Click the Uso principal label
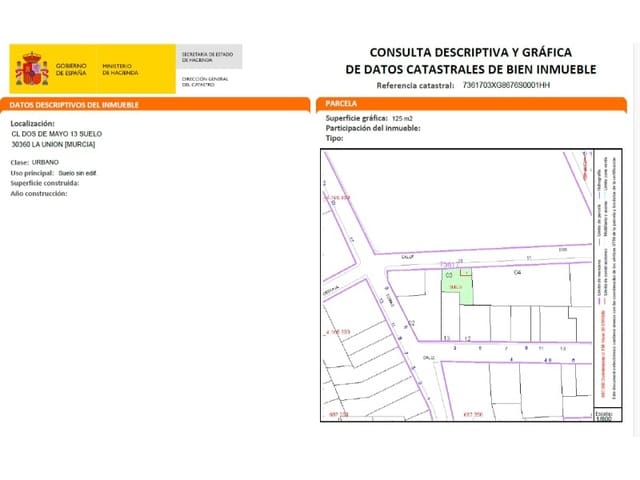 pos(32,173)
